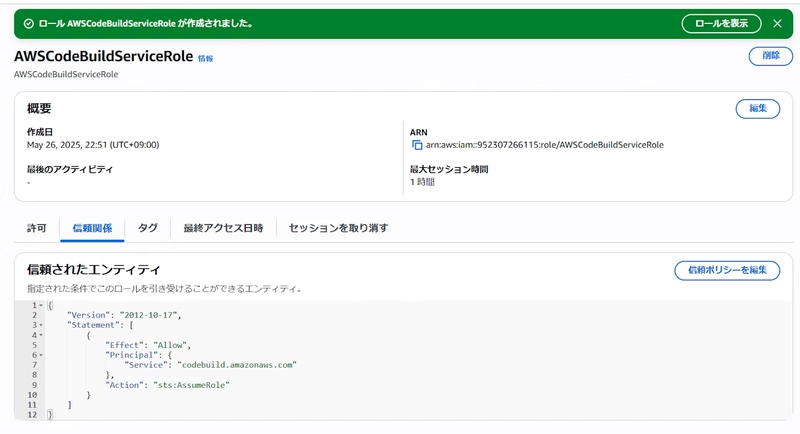Click the 編集 button in 概要 panel

pyautogui.click(x=758, y=108)
